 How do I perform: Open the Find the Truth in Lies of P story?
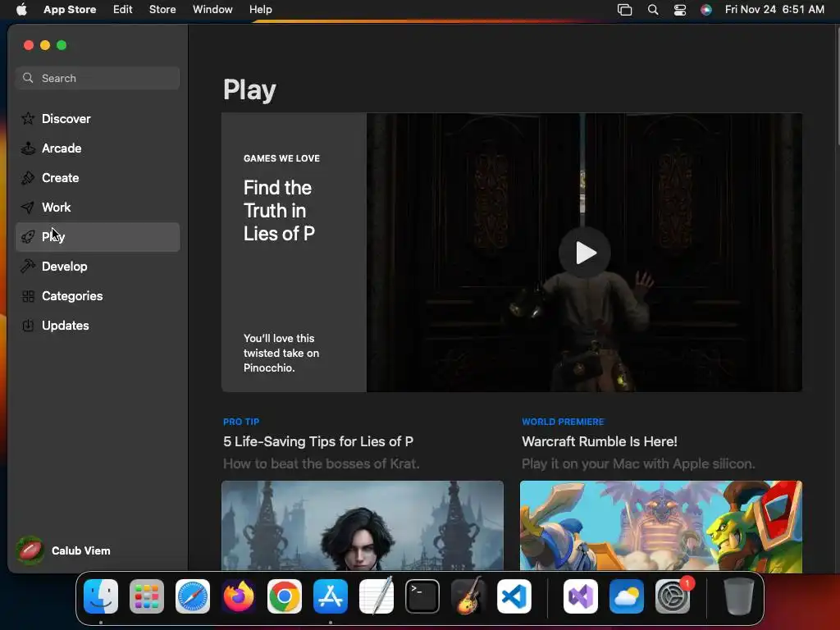point(279,211)
